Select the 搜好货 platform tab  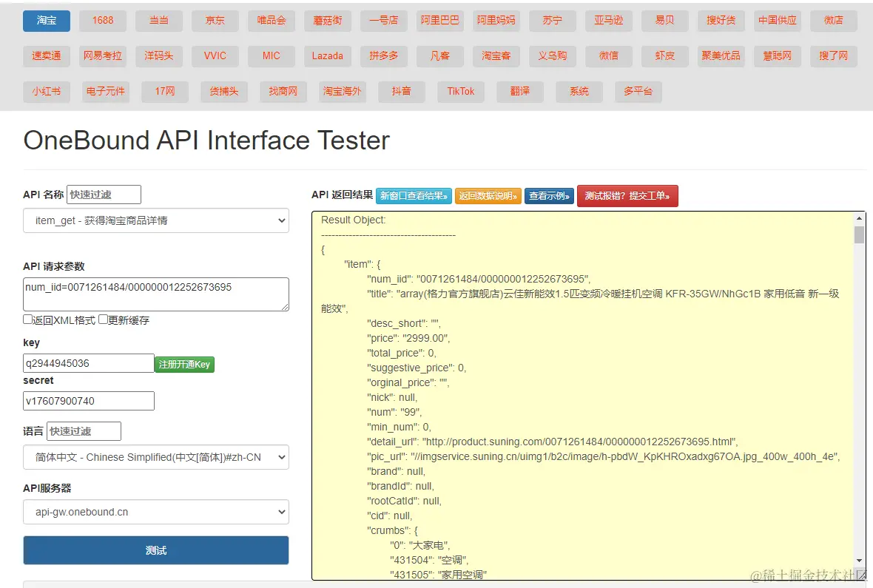(x=721, y=21)
